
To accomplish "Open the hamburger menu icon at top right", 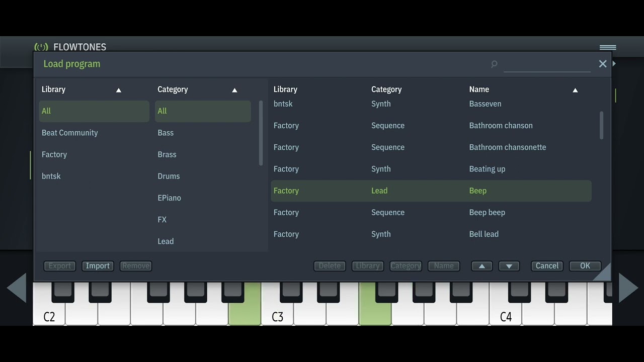I will pos(608,47).
